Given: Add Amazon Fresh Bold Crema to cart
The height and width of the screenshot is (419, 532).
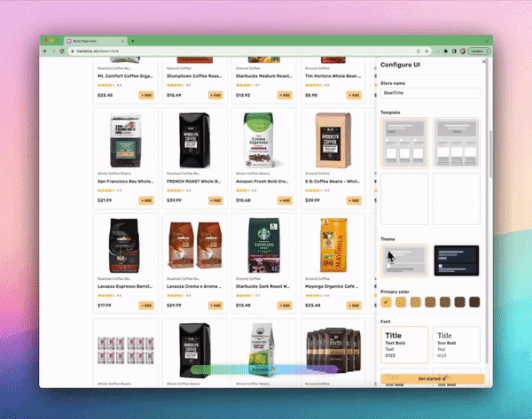Looking at the screenshot, I should (x=285, y=200).
